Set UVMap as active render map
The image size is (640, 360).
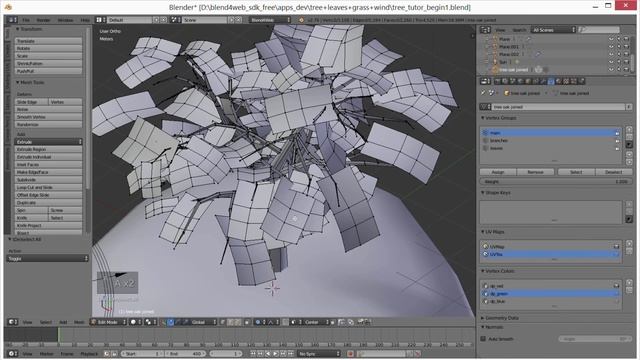(x=616, y=247)
